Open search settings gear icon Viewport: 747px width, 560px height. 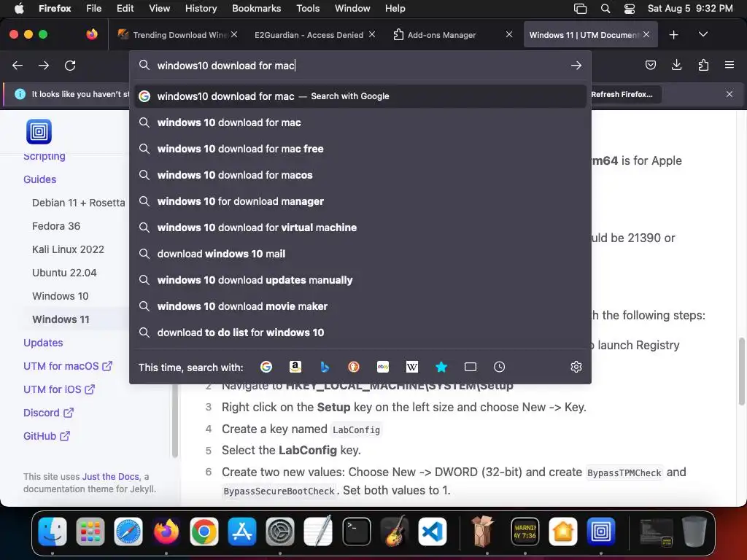click(x=576, y=367)
